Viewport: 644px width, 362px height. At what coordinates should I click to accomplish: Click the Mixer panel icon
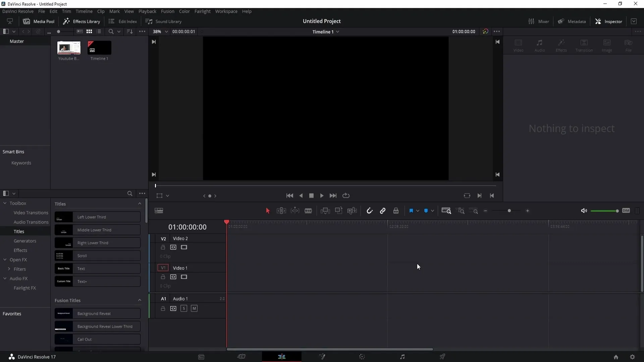(x=531, y=21)
